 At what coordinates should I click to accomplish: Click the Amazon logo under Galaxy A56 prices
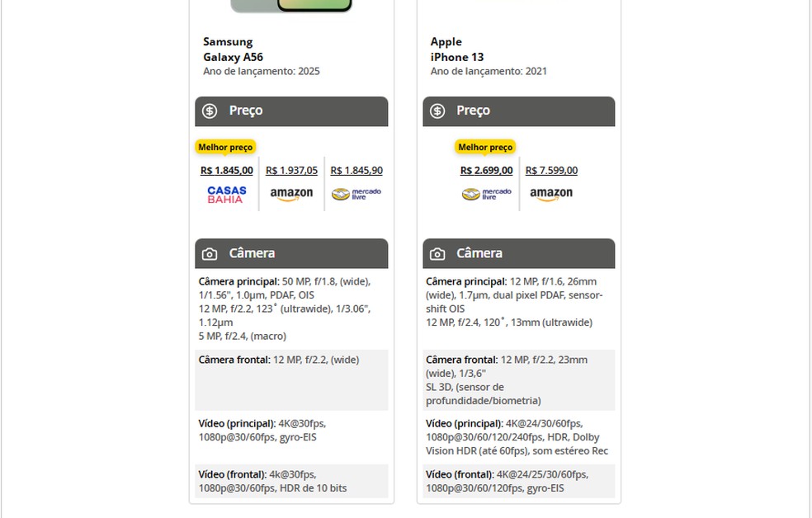pos(290,194)
